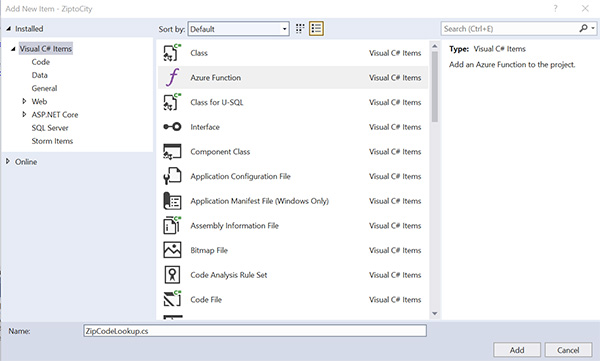The height and width of the screenshot is (361, 600).
Task: Click the Name input field
Action: (255, 331)
